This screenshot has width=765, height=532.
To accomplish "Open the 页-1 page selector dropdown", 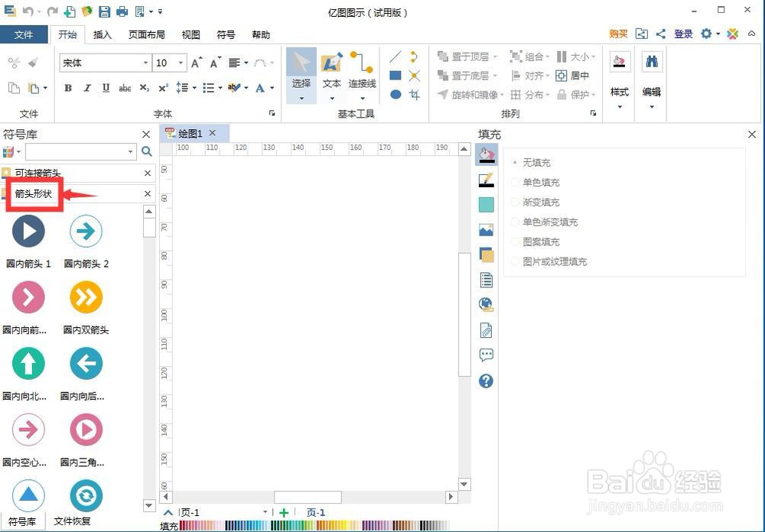I will (x=265, y=512).
